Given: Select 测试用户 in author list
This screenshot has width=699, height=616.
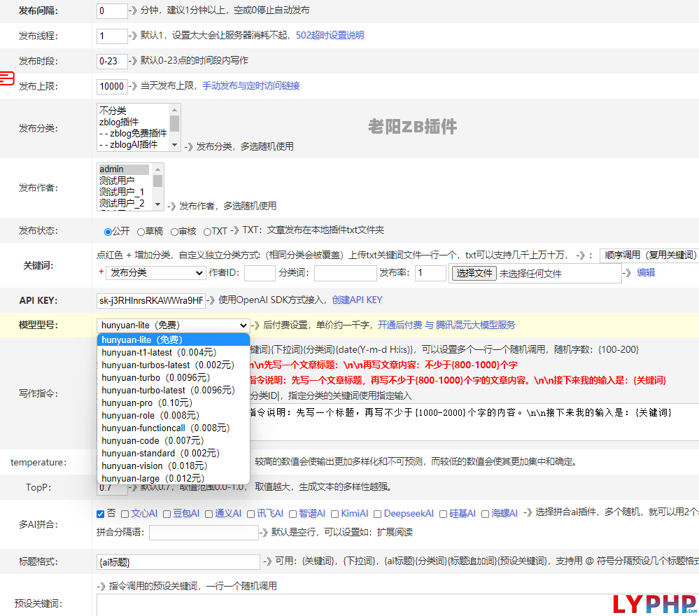Looking at the screenshot, I should tap(124, 181).
